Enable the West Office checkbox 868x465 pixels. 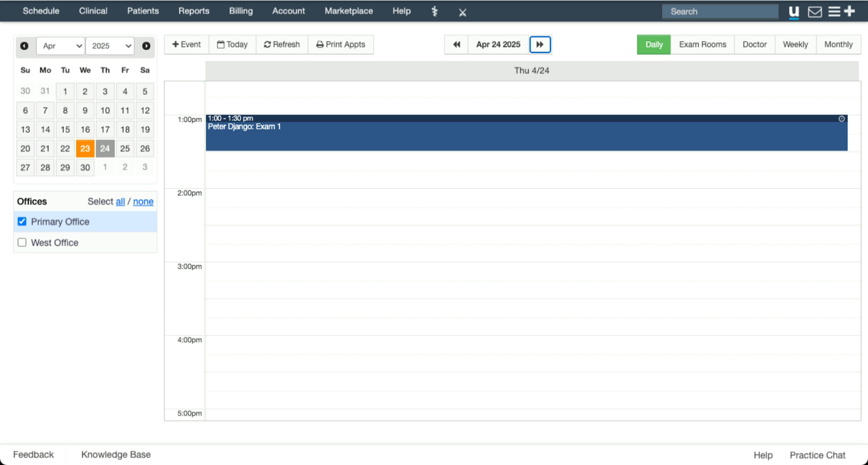[x=22, y=242]
